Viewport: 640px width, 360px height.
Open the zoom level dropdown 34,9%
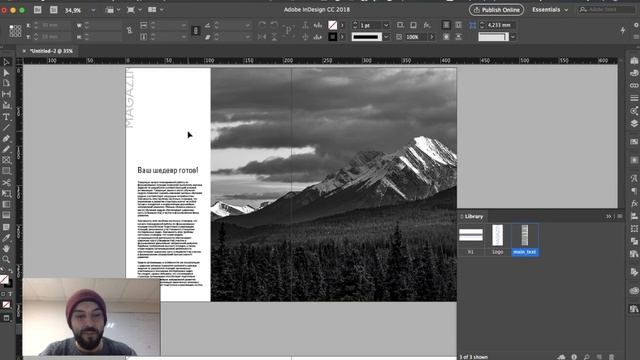pyautogui.click(x=93, y=10)
